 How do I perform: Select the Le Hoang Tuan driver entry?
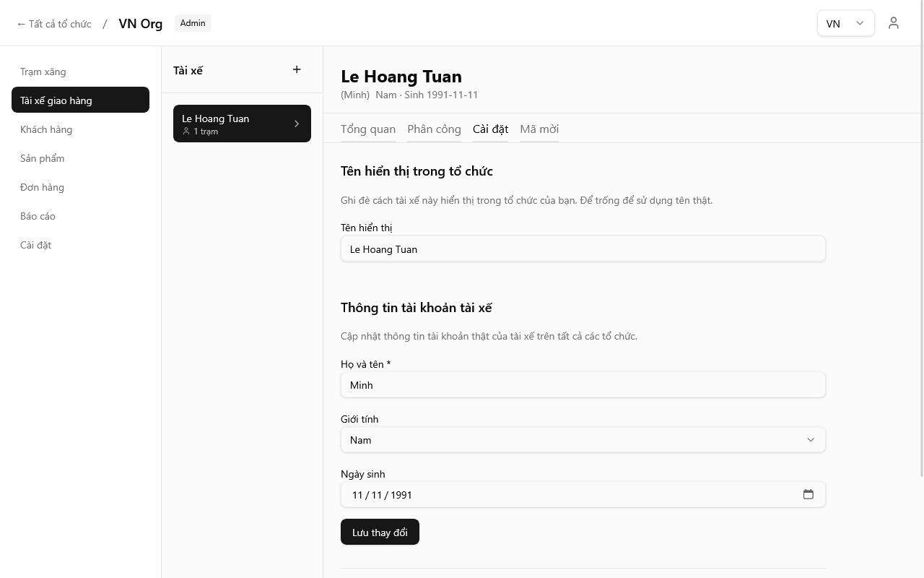231,124
